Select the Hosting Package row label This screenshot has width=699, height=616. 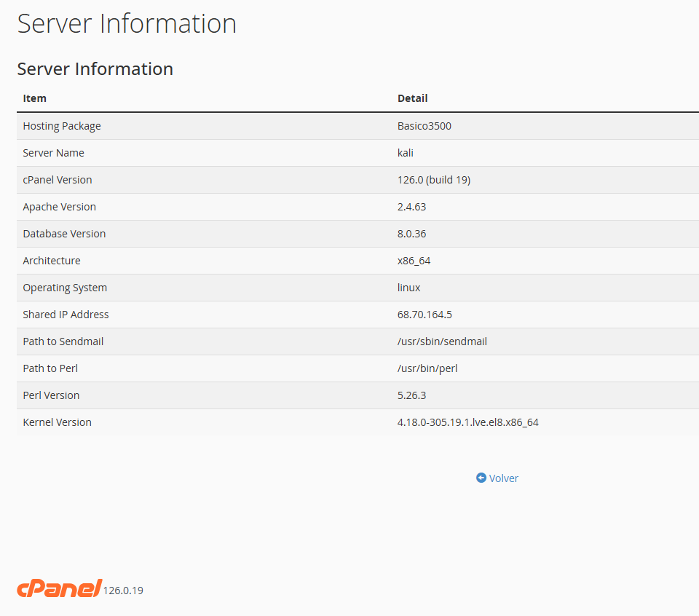coord(62,126)
